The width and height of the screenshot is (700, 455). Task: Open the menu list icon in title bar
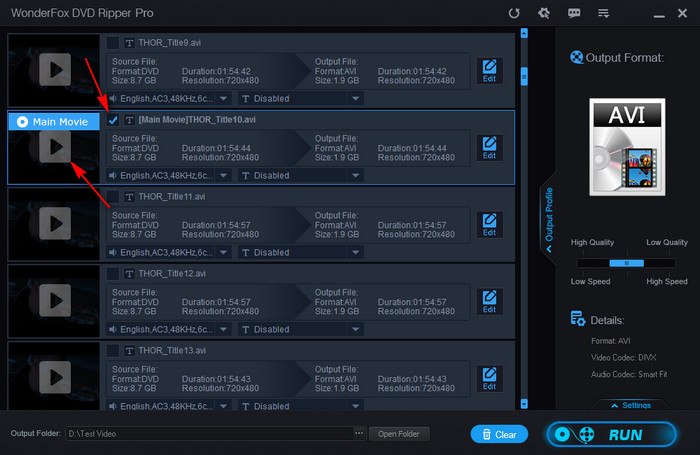click(x=604, y=13)
